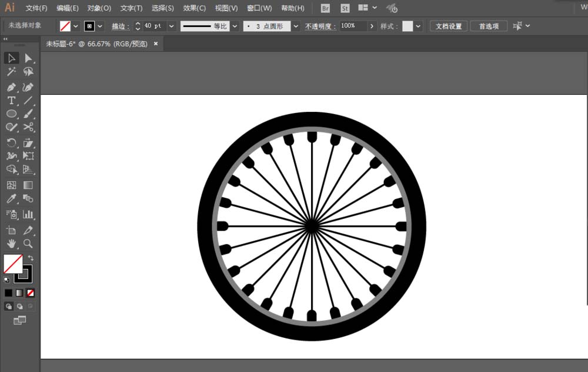Viewport: 588px width, 372px height.
Task: Select the Curvature tool
Action: coord(28,87)
